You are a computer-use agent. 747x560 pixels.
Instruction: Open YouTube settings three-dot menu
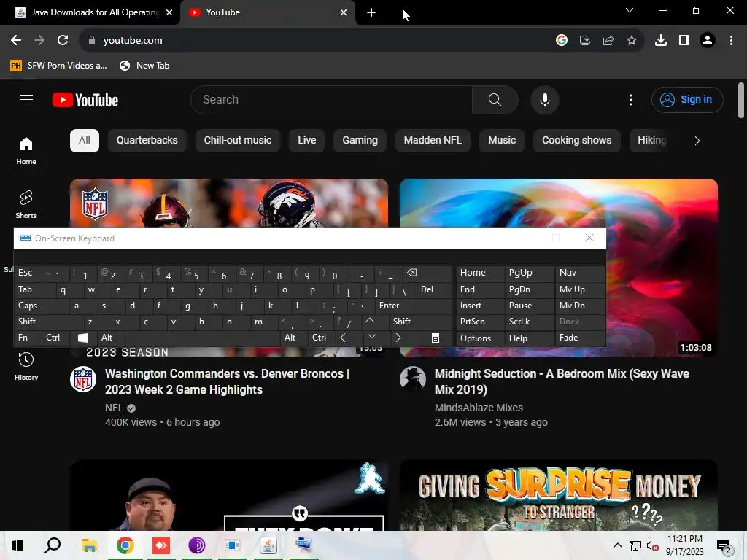coord(631,99)
